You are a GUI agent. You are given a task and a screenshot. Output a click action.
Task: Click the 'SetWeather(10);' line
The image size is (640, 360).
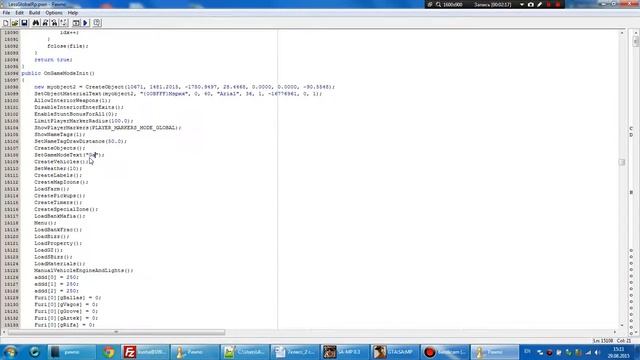58,168
